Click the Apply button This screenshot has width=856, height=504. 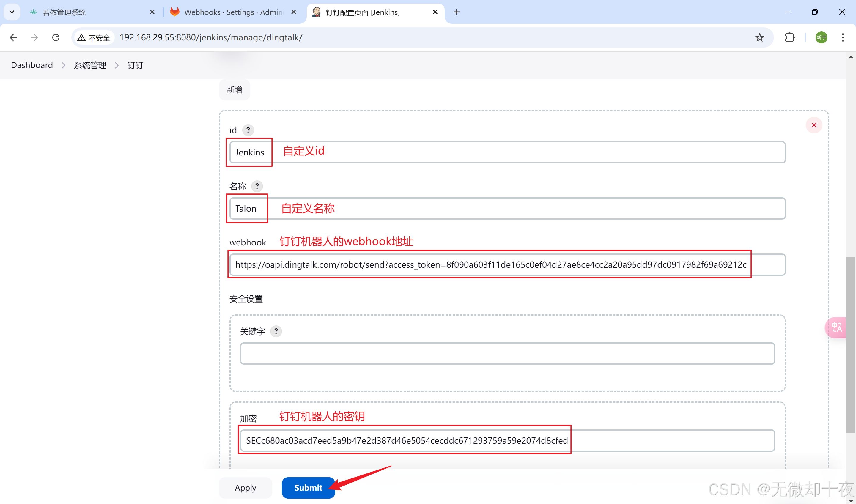click(245, 488)
